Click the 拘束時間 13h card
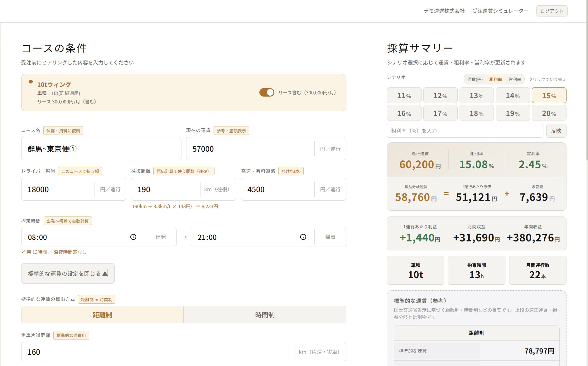This screenshot has width=588, height=366. [476, 270]
